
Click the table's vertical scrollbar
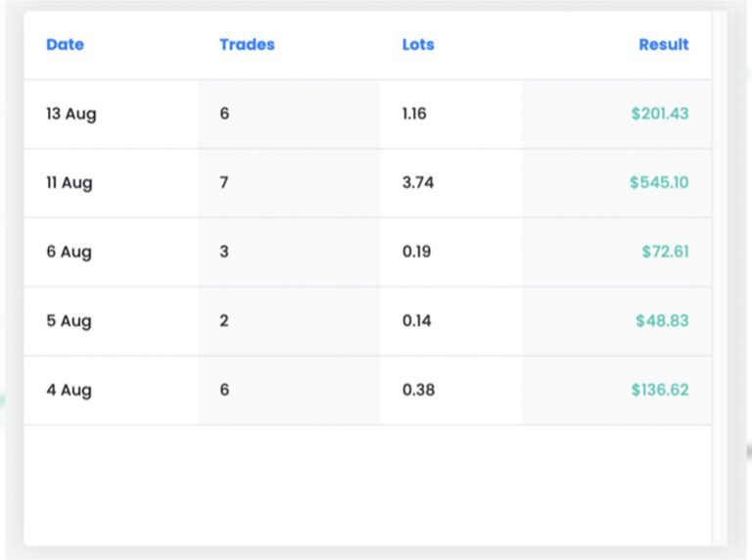pos(720,278)
